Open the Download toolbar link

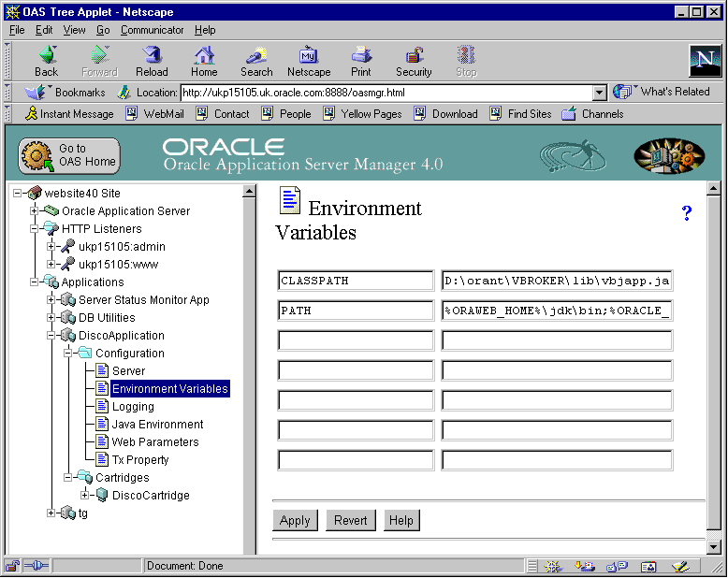click(445, 114)
